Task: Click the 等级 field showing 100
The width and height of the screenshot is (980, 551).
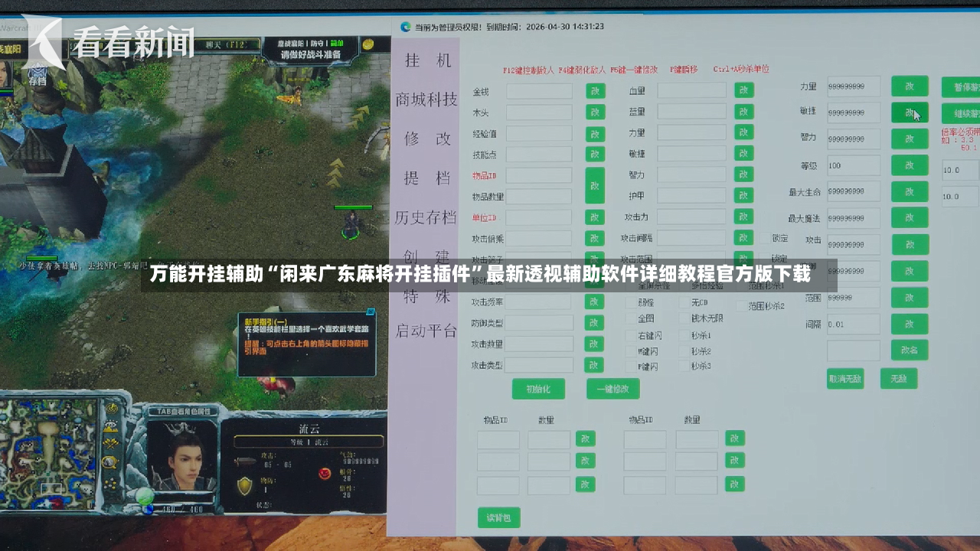Action: 854,165
